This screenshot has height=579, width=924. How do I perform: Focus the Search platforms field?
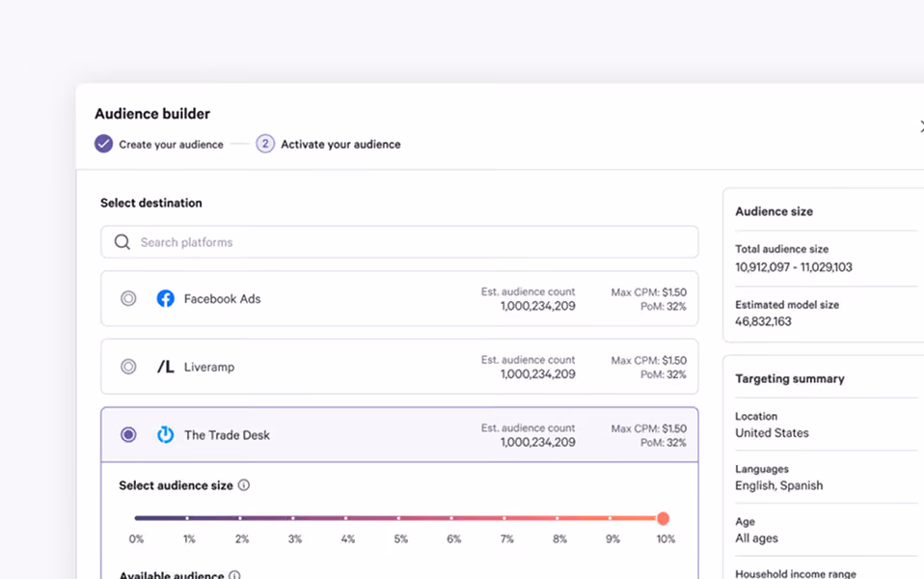click(399, 242)
